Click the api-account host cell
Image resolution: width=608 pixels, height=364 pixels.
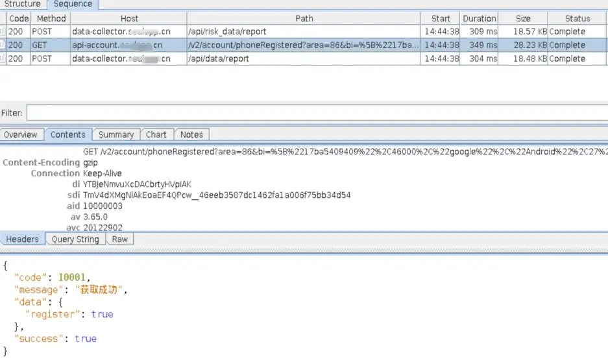pyautogui.click(x=128, y=45)
